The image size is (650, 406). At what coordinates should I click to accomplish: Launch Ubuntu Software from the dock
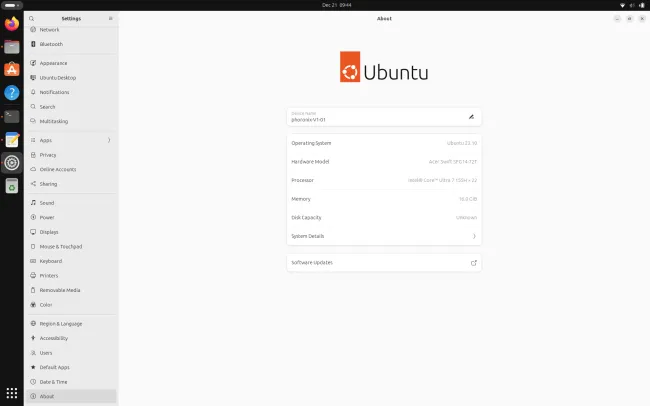[x=12, y=69]
